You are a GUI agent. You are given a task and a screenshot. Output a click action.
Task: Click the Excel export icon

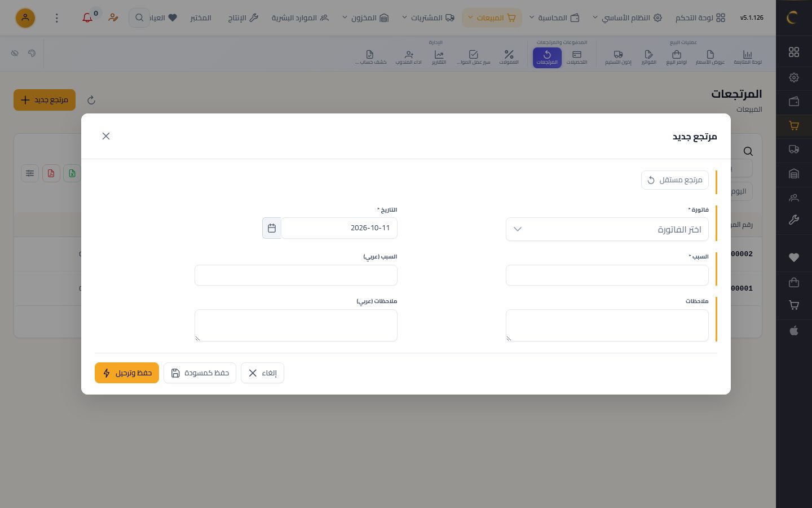pyautogui.click(x=72, y=173)
